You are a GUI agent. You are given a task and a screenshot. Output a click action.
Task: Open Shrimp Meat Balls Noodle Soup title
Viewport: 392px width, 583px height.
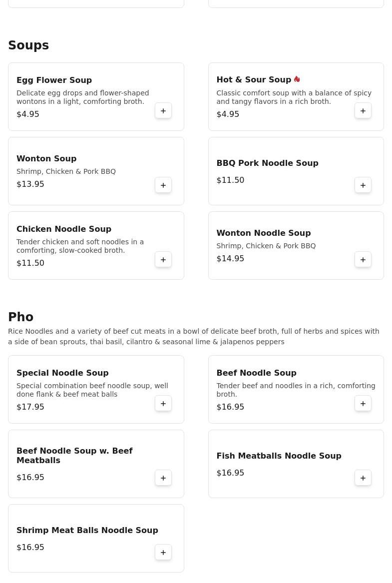(x=87, y=530)
